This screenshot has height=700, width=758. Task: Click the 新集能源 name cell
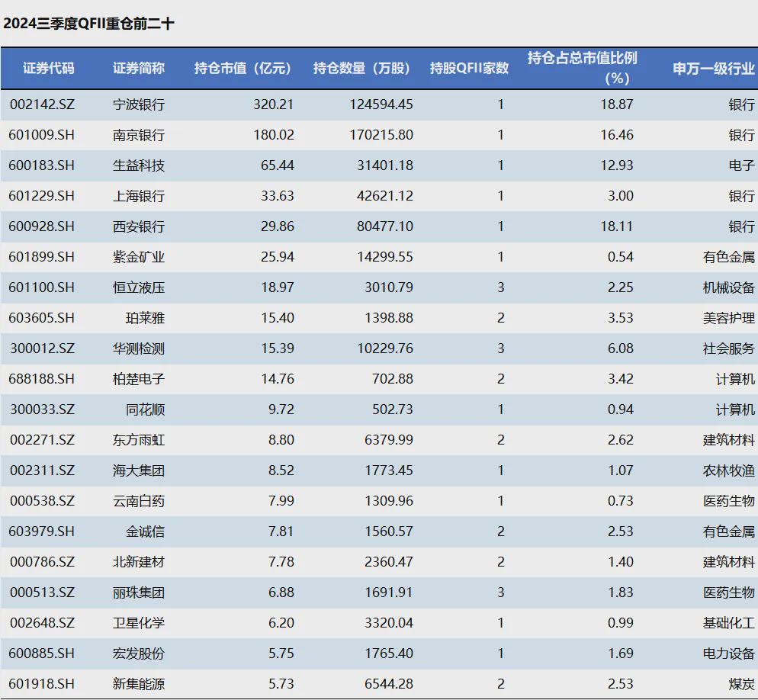click(139, 683)
